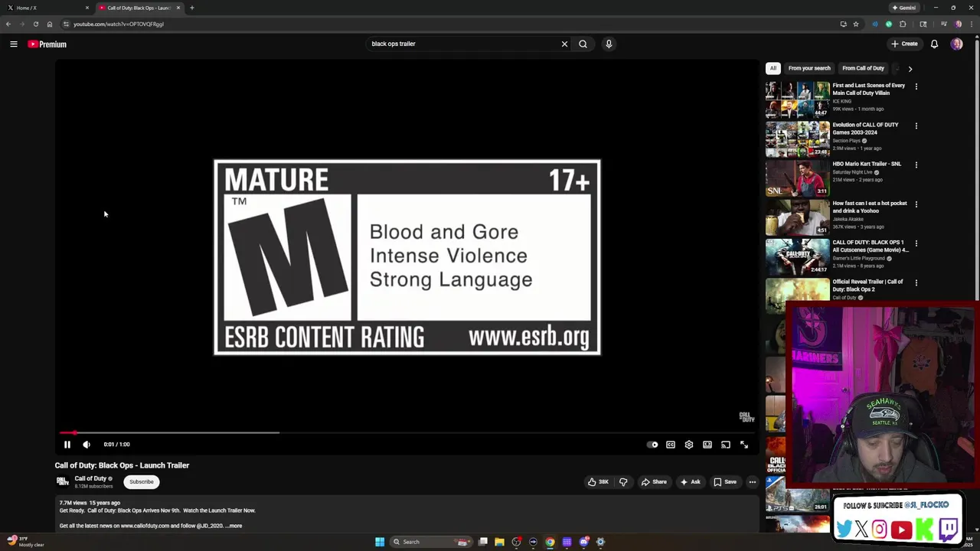Pause the video
Screen dimensions: 980x551
(67, 445)
